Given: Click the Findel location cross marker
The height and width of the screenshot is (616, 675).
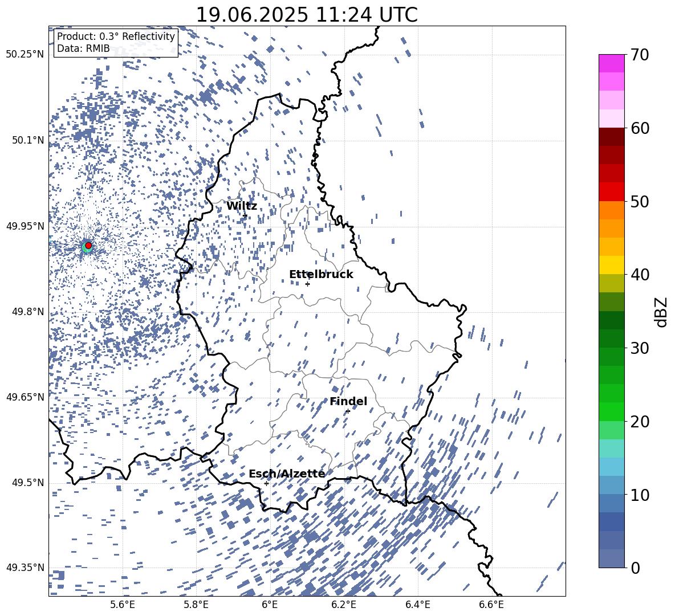Looking at the screenshot, I should (348, 411).
